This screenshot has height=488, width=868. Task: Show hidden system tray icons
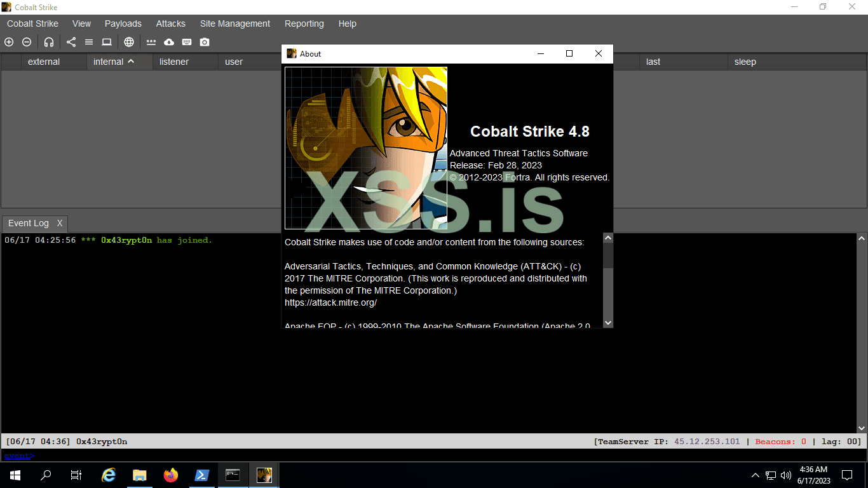[x=756, y=475]
